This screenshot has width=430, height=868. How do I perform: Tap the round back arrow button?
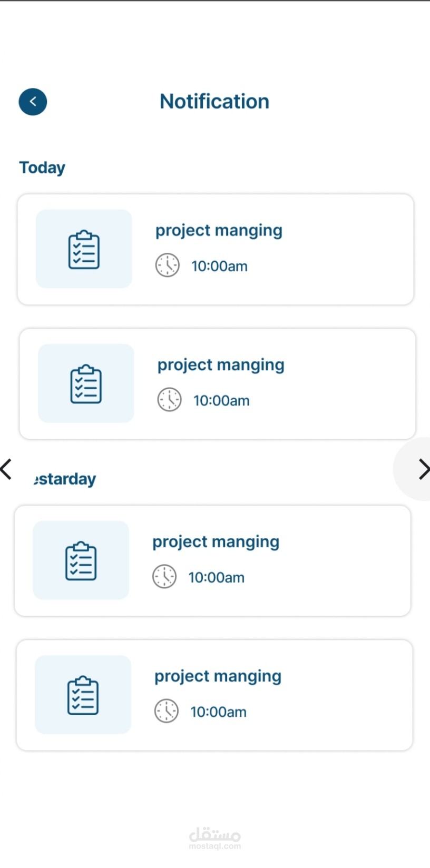(33, 102)
